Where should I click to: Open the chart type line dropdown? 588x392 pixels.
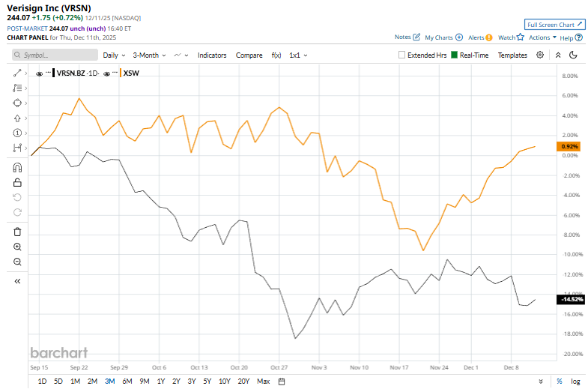point(181,55)
